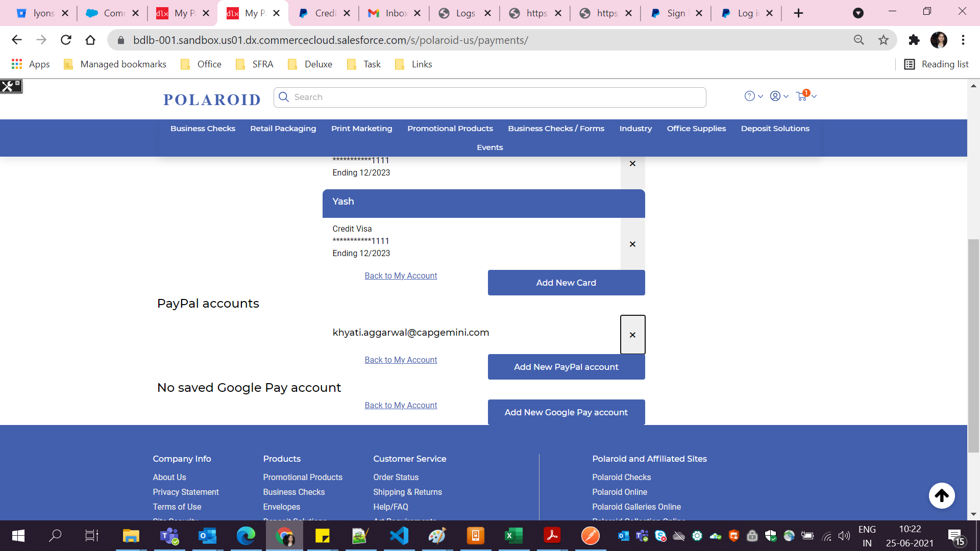Open the Business Checks navigation menu
Image resolution: width=980 pixels, height=551 pixels.
coord(203,129)
